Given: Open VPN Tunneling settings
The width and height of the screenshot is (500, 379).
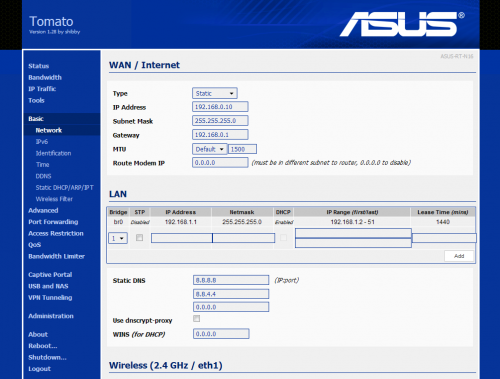Looking at the screenshot, I should point(50,298).
